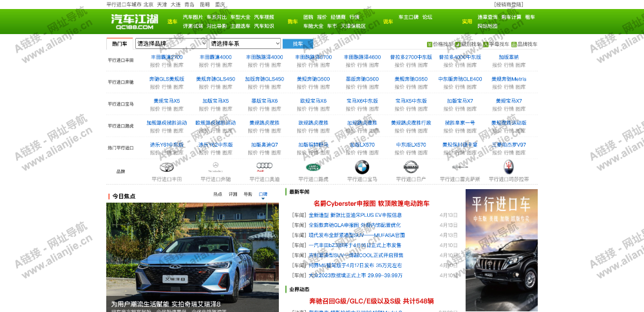Open the 加版奥迪Q7 model link
Viewport: 644px width, 312px height.
pos(265,145)
